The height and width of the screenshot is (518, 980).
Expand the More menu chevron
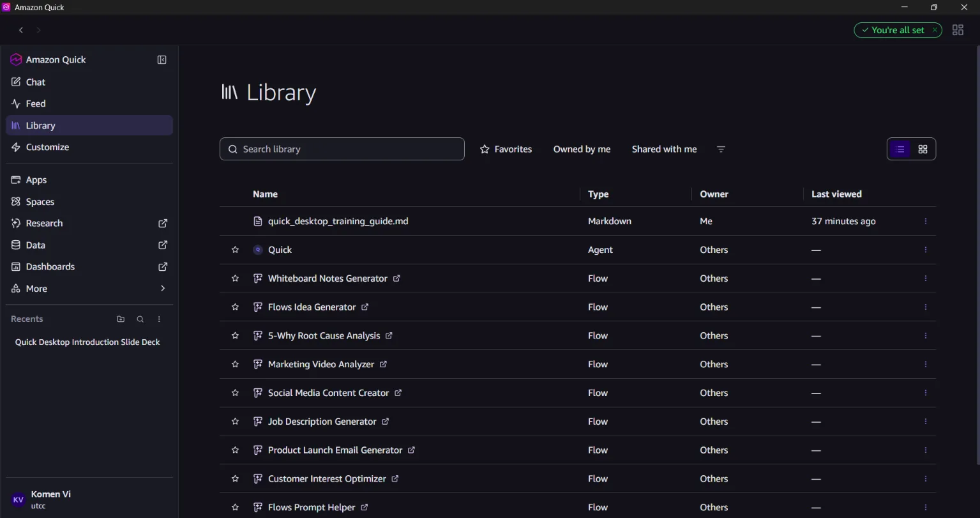tap(163, 289)
